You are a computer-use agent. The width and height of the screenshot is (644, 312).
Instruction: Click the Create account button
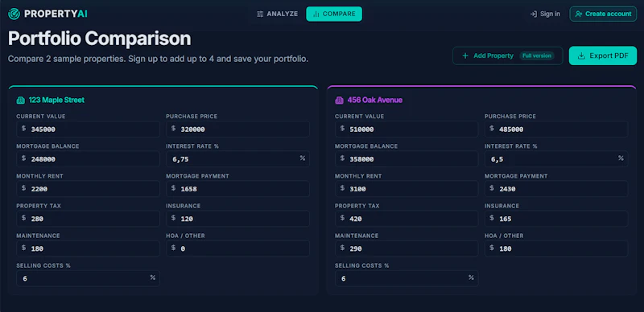(603, 14)
